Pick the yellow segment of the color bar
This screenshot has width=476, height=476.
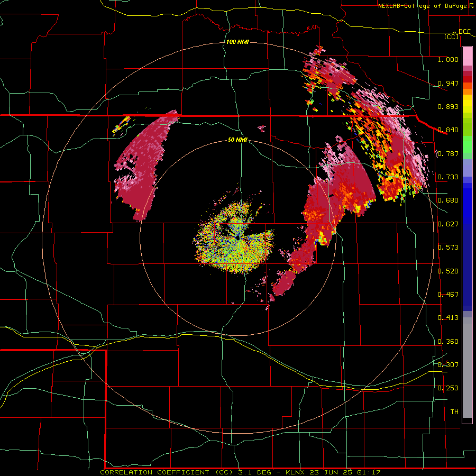click(467, 104)
